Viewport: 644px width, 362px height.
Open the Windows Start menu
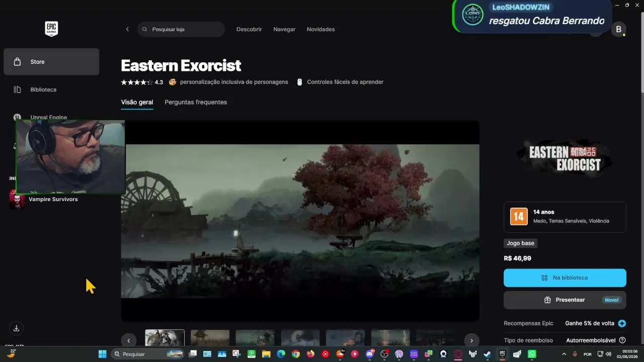point(102,354)
